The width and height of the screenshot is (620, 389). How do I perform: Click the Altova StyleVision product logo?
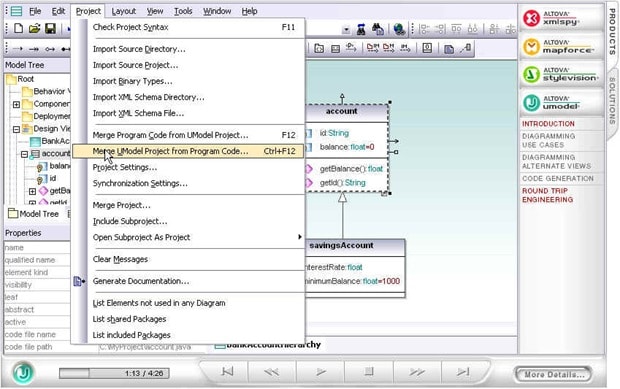click(x=560, y=74)
